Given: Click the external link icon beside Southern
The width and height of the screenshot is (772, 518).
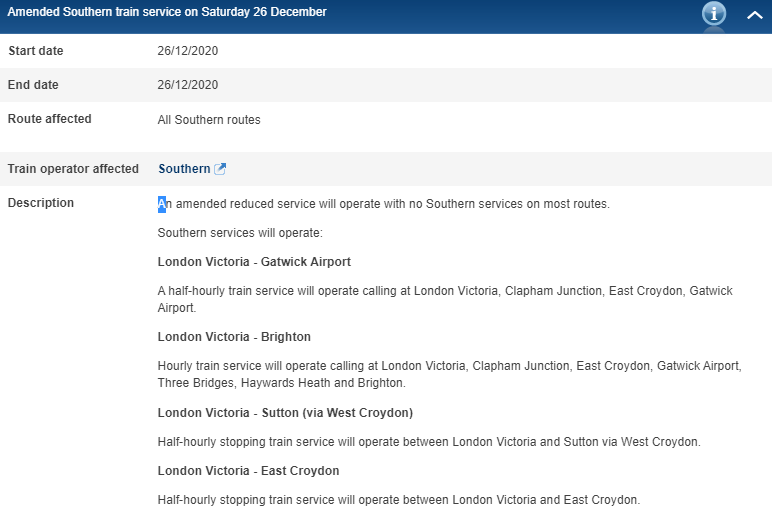Looking at the screenshot, I should pyautogui.click(x=221, y=169).
